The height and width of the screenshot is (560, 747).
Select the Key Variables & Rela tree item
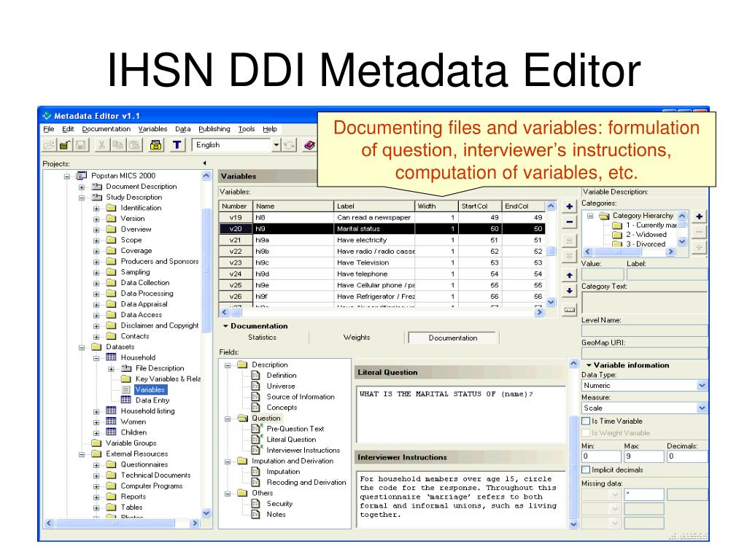pyautogui.click(x=168, y=378)
